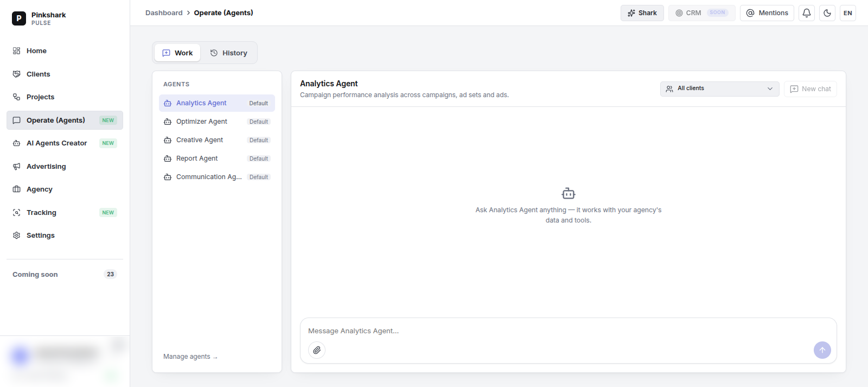
Task: Click the Pinkshark P logo icon
Action: (x=19, y=18)
